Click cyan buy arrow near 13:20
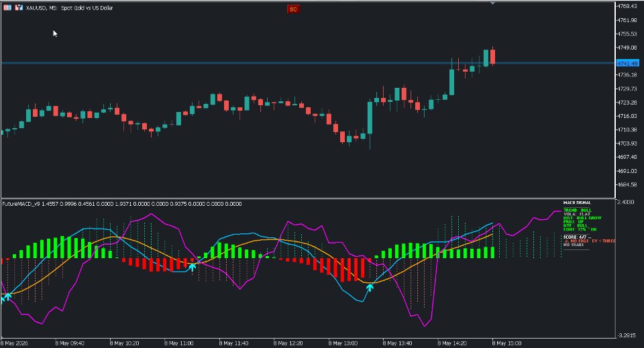 (x=370, y=288)
